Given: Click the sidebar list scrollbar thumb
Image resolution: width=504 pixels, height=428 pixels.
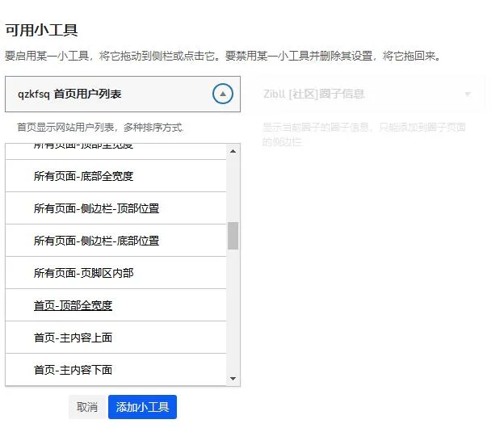Looking at the screenshot, I should point(233,236).
